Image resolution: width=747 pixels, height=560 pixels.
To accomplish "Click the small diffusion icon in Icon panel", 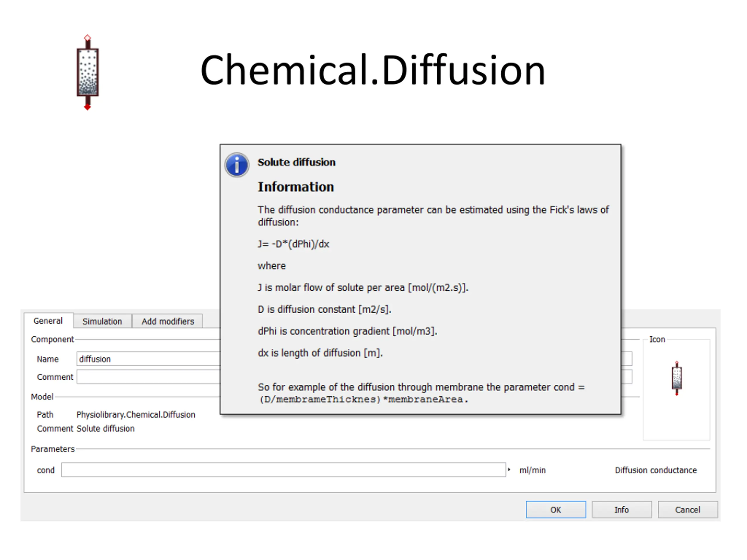I will (x=676, y=378).
